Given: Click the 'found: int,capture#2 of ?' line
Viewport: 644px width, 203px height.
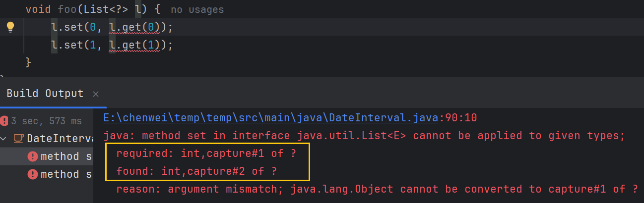Looking at the screenshot, I should [196, 171].
